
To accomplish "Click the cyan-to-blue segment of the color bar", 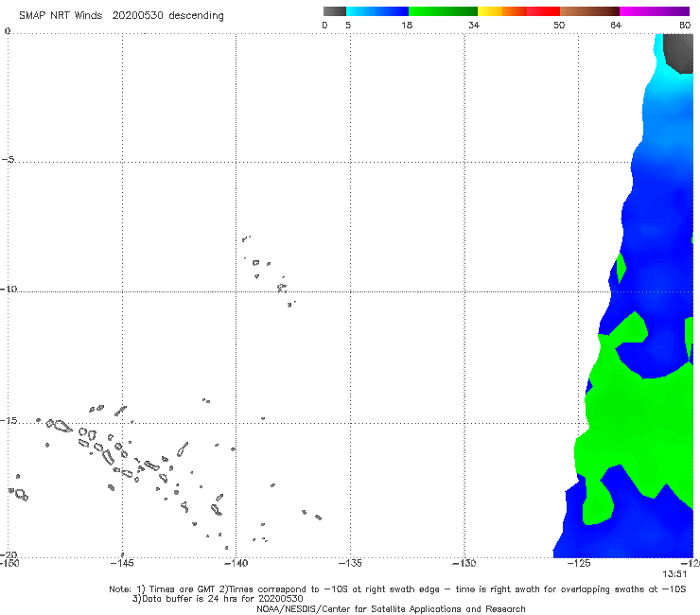I will point(377,11).
